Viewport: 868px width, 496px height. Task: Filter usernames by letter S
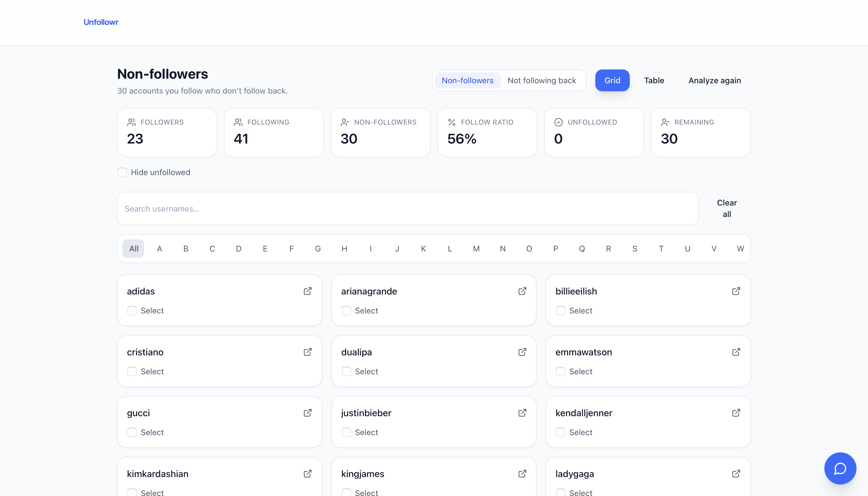coord(635,249)
